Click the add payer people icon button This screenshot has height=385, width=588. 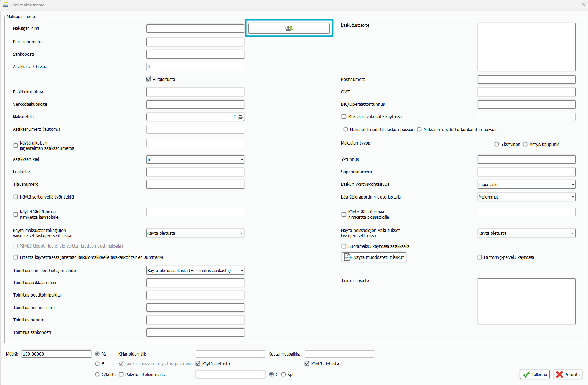(289, 28)
